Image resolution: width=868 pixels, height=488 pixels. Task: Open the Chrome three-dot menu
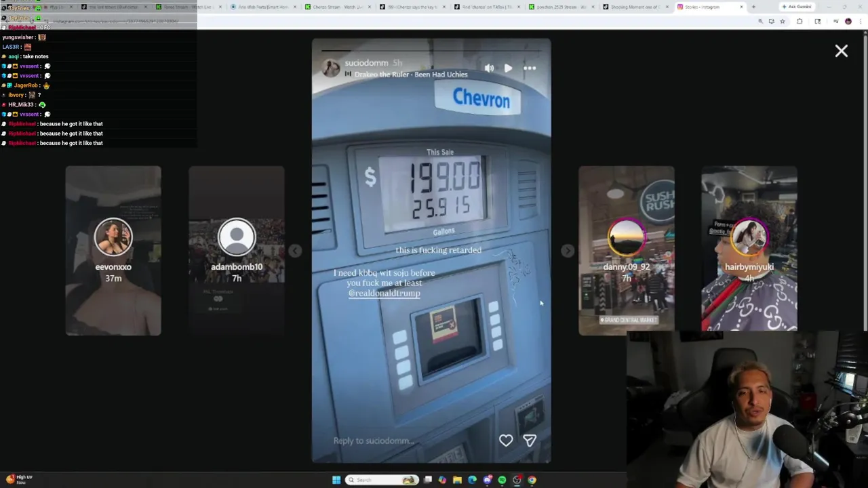pos(860,21)
